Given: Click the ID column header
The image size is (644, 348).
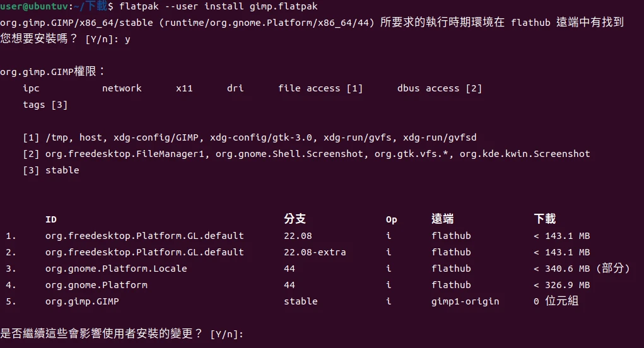Looking at the screenshot, I should point(51,219).
